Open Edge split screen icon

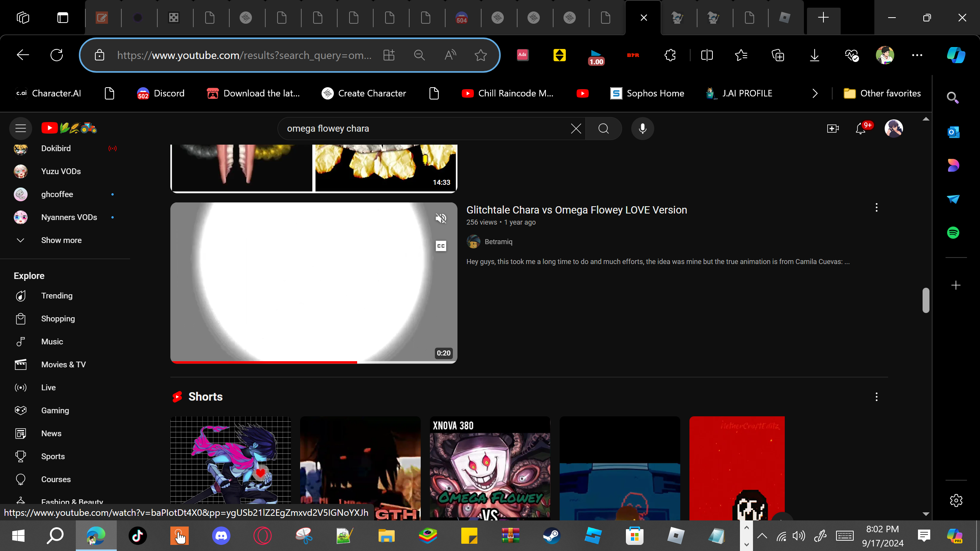[x=707, y=55]
